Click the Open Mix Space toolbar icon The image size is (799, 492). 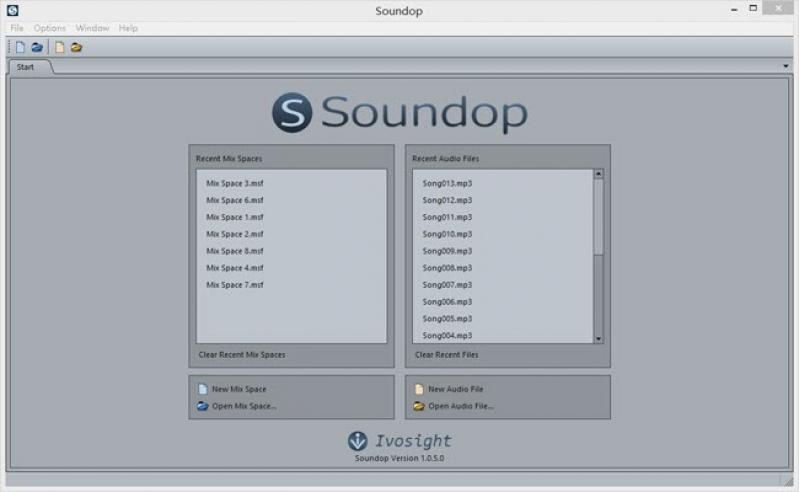37,47
